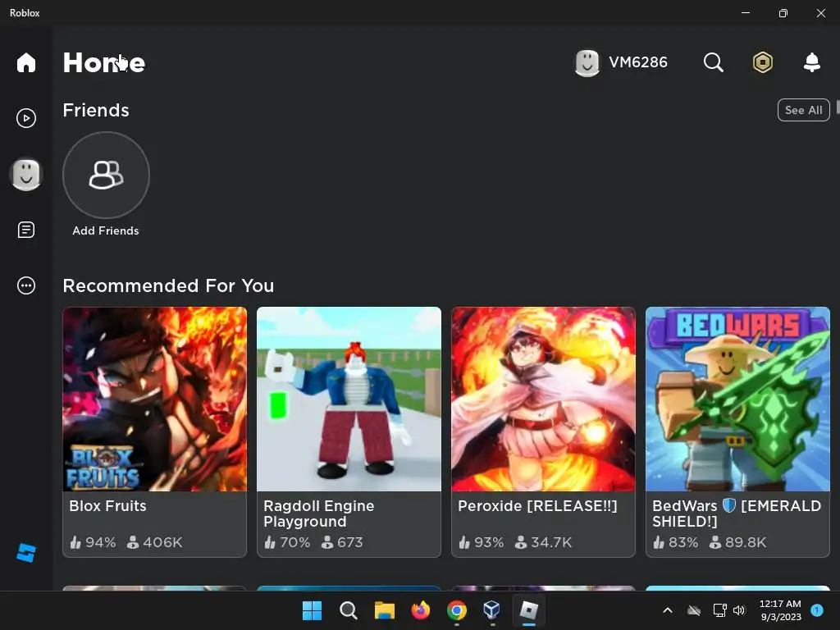
Task: Click the Blox Fruits 94% rating
Action: pyautogui.click(x=93, y=542)
